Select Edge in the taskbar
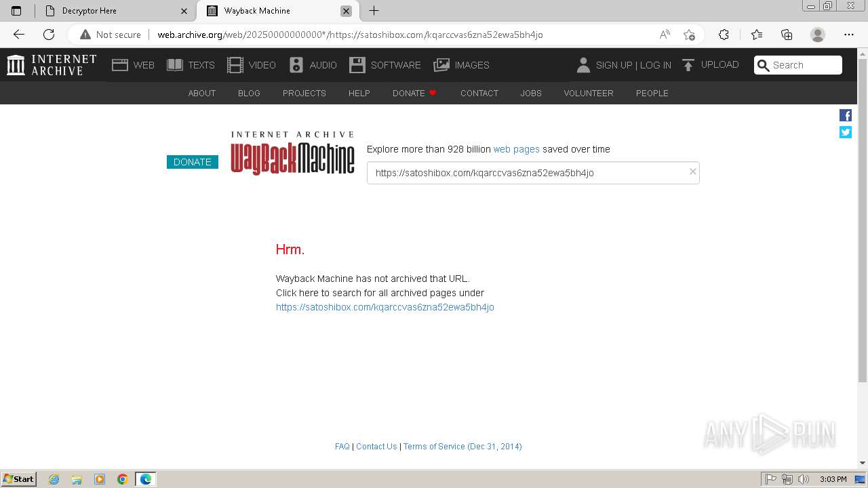 click(x=146, y=479)
